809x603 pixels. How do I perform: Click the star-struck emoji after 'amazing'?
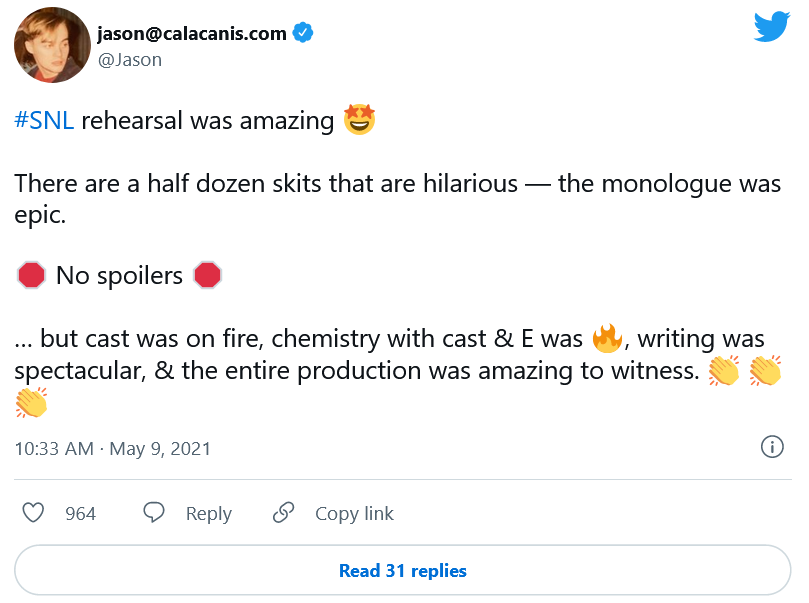point(359,121)
